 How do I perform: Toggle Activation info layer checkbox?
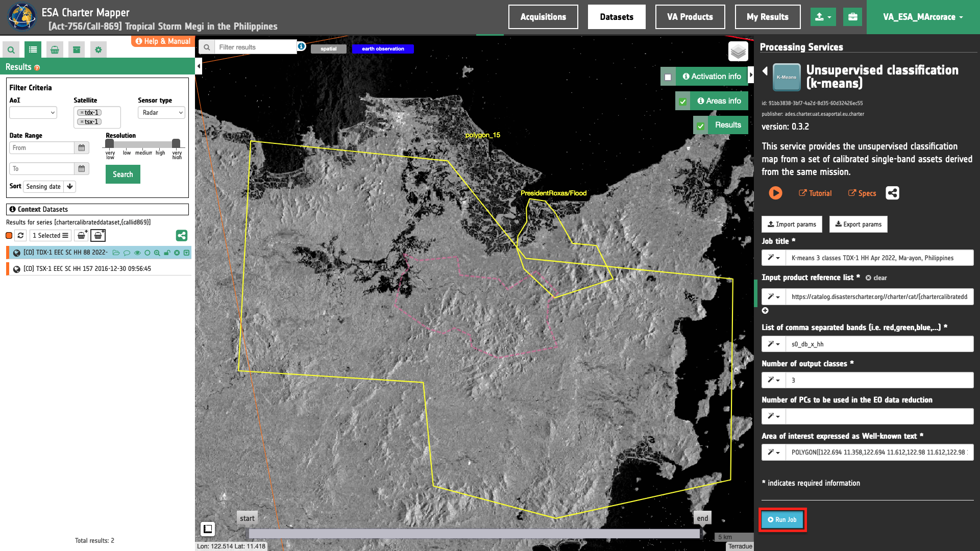point(668,77)
